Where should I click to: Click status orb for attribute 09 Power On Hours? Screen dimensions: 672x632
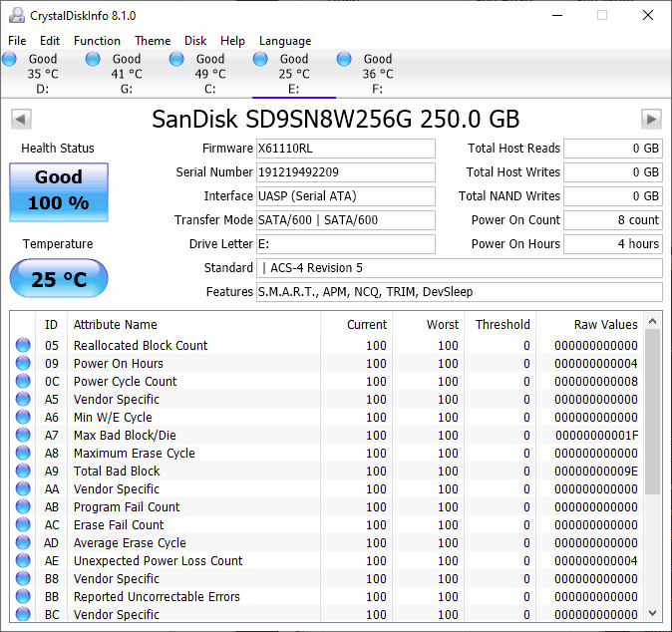tap(23, 363)
